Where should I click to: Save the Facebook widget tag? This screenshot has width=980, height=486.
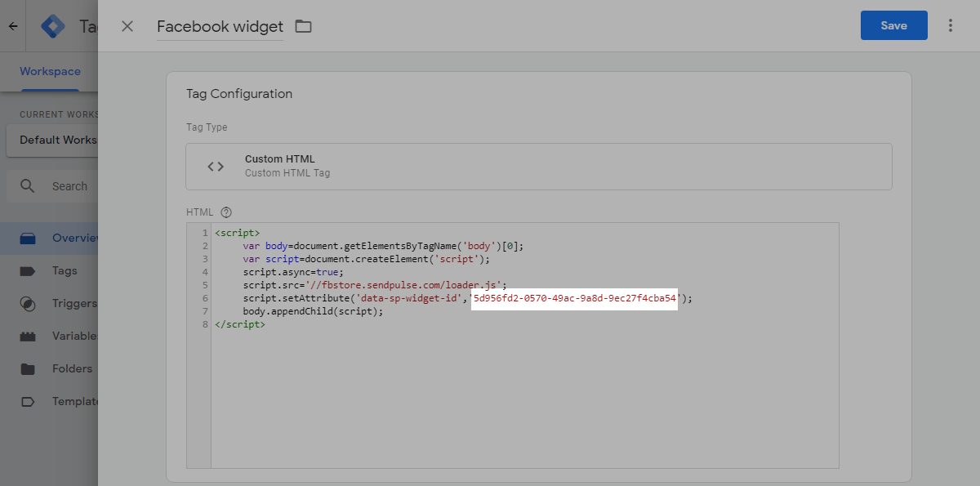[893, 25]
